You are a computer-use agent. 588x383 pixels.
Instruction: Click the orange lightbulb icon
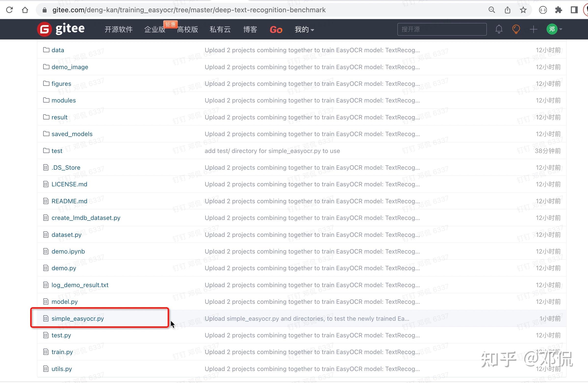tap(516, 29)
